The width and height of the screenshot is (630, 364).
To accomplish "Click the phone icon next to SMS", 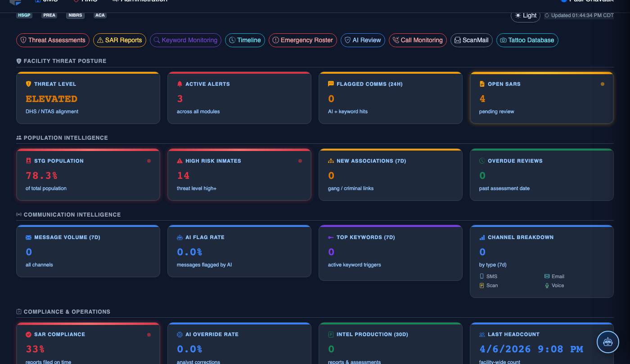I will 481,276.
